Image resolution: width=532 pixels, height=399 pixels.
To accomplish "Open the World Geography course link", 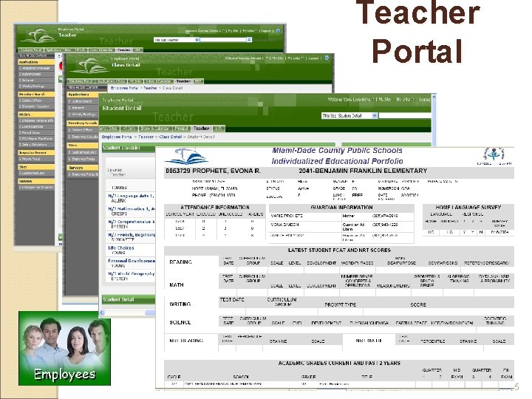I will pos(132,273).
